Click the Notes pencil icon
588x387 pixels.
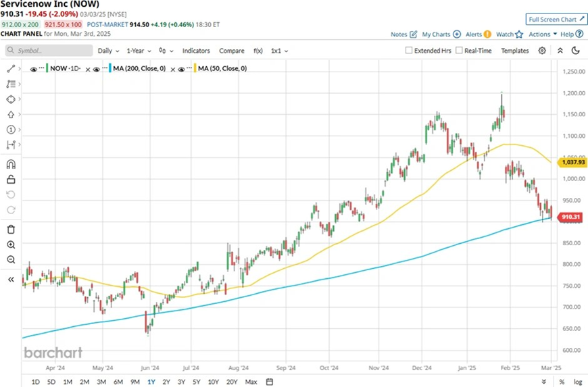413,34
